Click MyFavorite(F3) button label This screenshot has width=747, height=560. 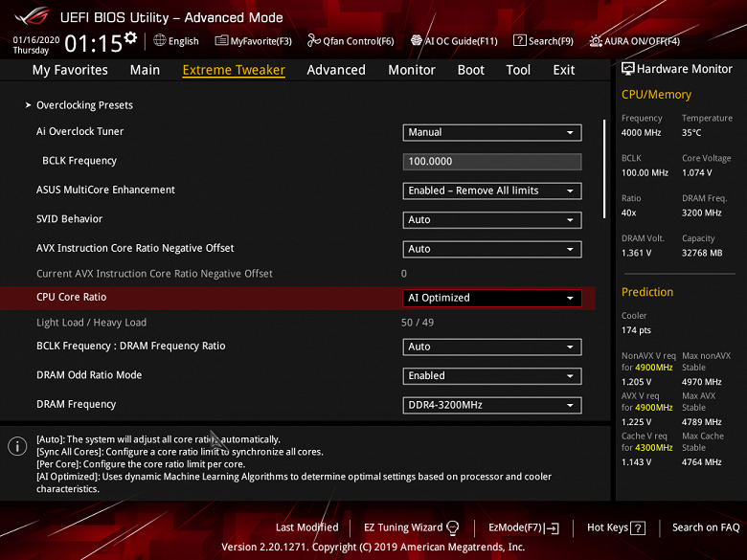(260, 41)
